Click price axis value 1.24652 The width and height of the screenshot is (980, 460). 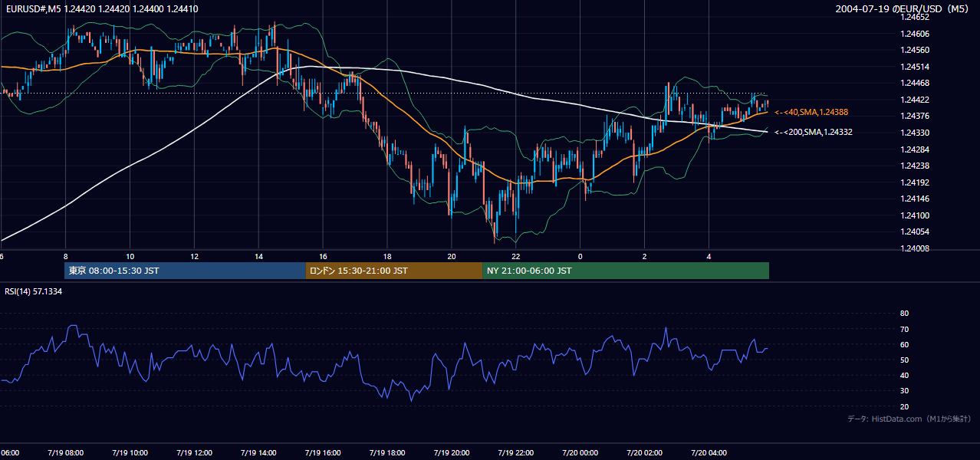pos(914,17)
